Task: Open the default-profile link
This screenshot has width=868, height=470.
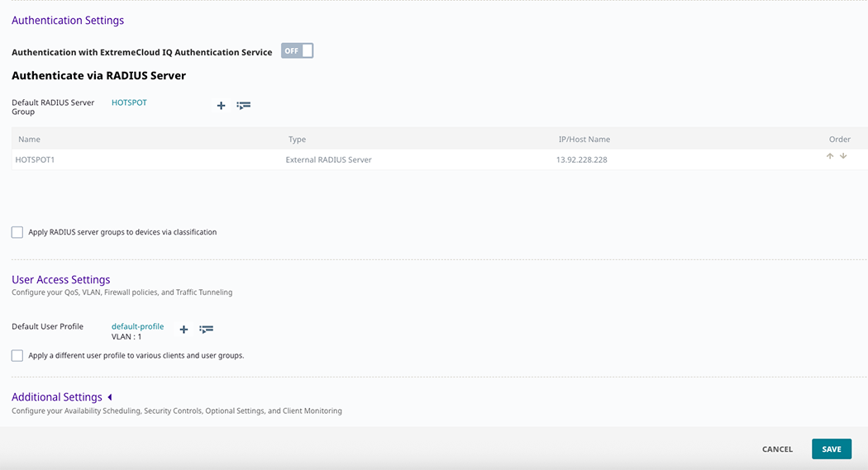Action: pyautogui.click(x=137, y=327)
